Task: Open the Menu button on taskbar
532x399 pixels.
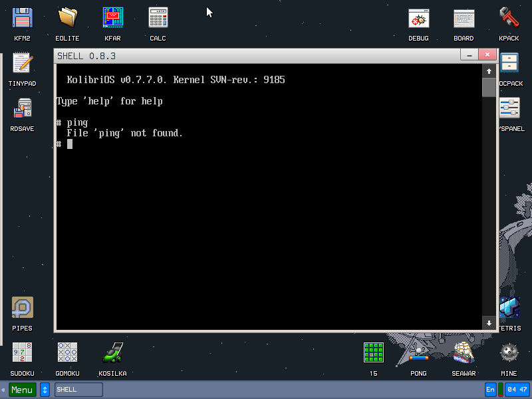Action: point(23,390)
